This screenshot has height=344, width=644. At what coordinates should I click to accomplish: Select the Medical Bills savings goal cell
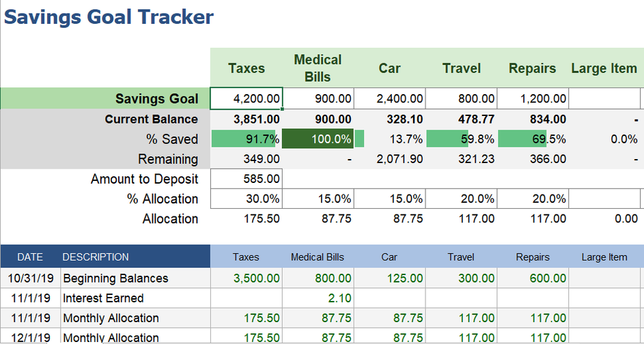(x=318, y=99)
